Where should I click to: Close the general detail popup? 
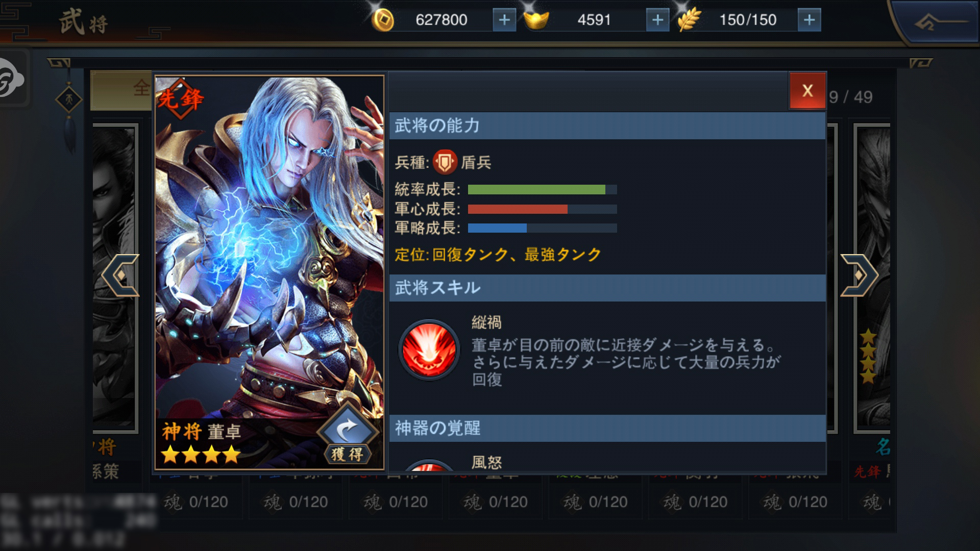click(807, 91)
